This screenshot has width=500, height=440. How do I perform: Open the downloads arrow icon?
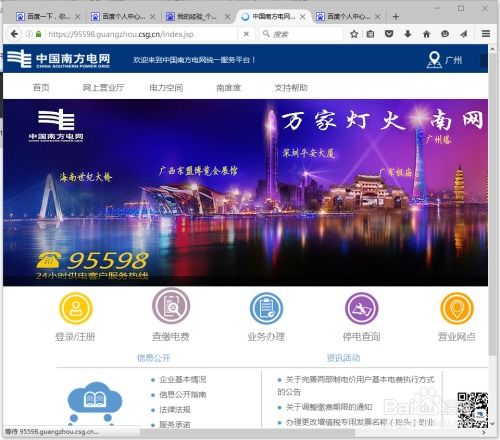coord(407,34)
